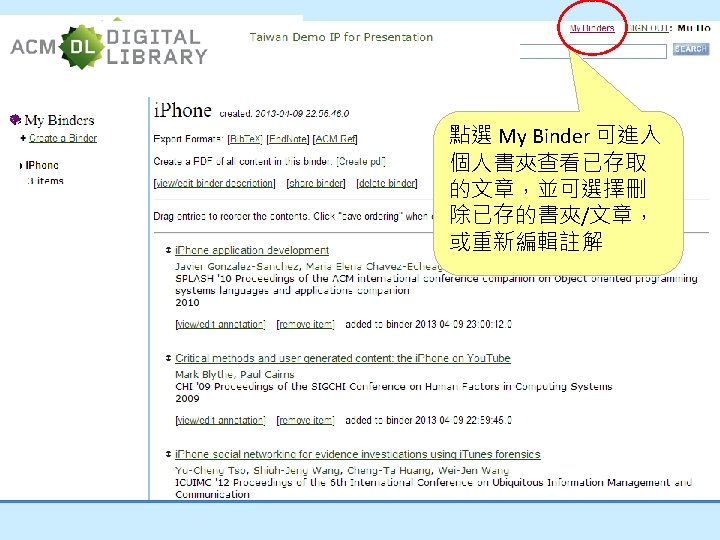Screen dimensions: 720x540
Task: Click the CHI '09 Proceedings text
Action: click(x=394, y=386)
